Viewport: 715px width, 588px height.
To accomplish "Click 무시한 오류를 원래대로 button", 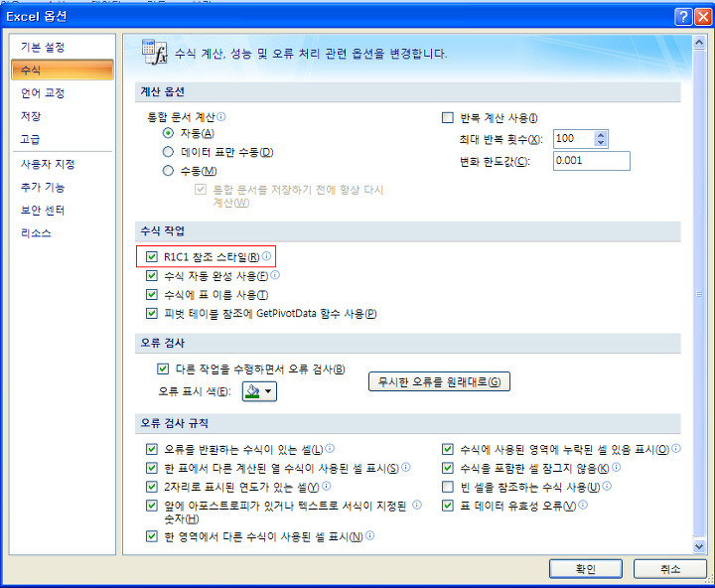I will (x=439, y=381).
